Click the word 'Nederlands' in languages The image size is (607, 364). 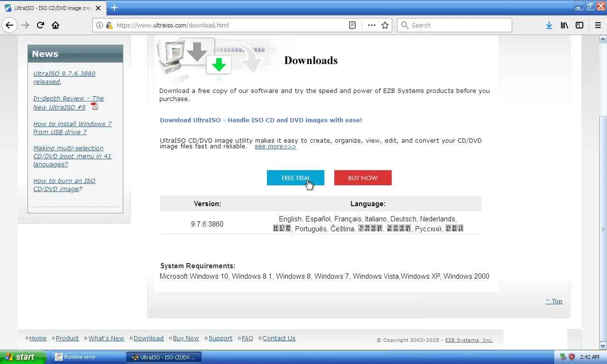(x=438, y=219)
